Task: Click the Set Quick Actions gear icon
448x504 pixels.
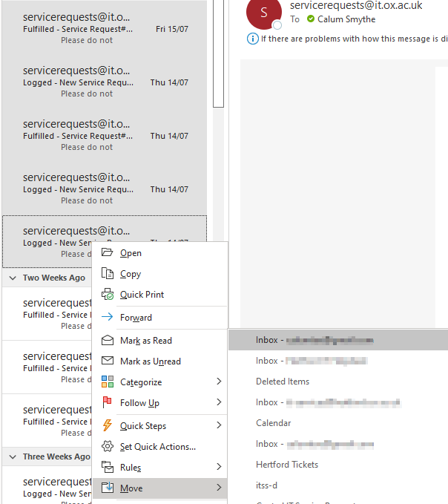Action: pyautogui.click(x=107, y=447)
